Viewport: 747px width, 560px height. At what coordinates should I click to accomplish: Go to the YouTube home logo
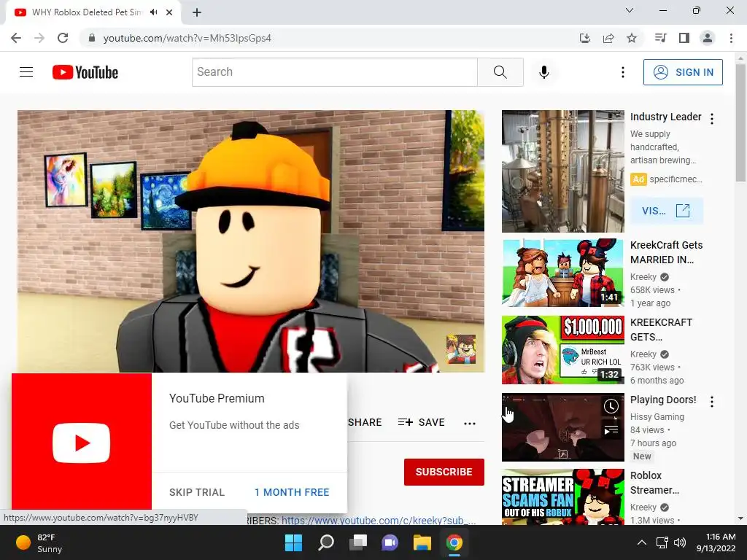(x=85, y=72)
